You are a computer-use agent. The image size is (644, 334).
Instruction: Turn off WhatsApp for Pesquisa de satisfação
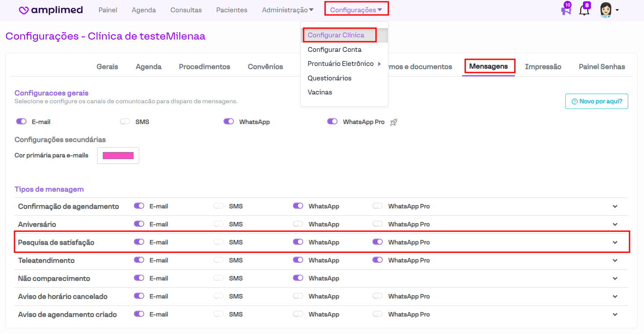tap(298, 242)
